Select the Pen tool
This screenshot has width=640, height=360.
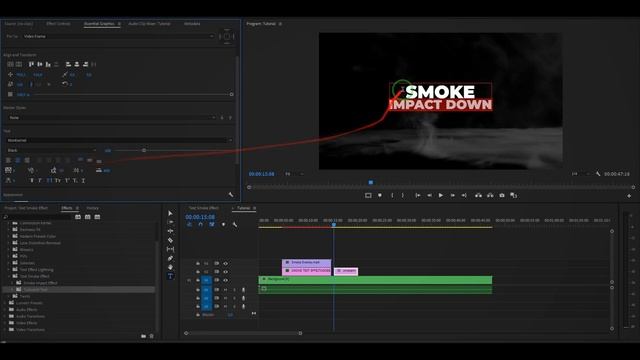[170, 258]
